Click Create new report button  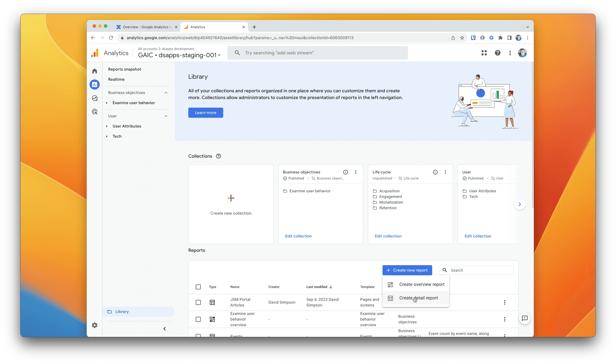(x=407, y=270)
